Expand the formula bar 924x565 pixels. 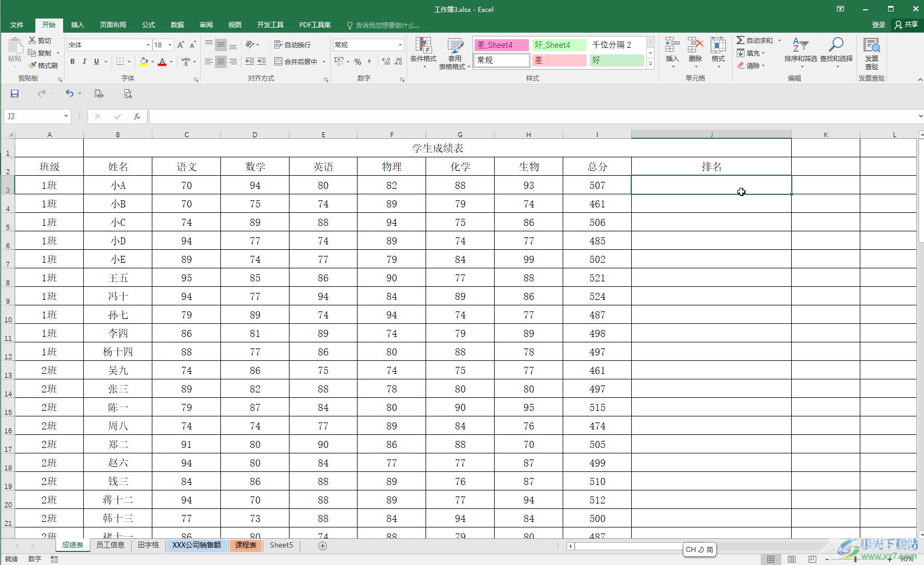920,116
